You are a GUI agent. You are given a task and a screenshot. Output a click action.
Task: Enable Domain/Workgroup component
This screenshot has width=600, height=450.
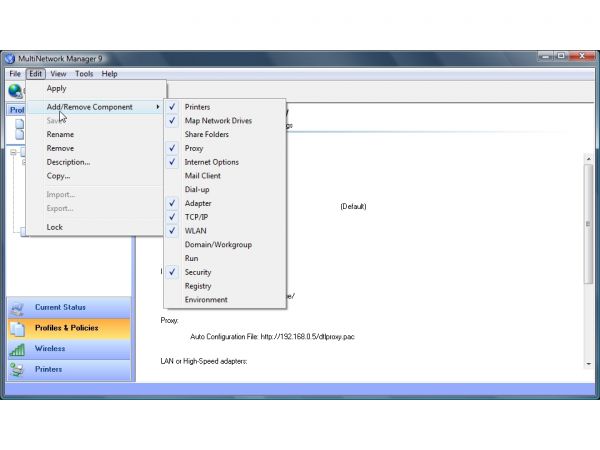pyautogui.click(x=225, y=245)
